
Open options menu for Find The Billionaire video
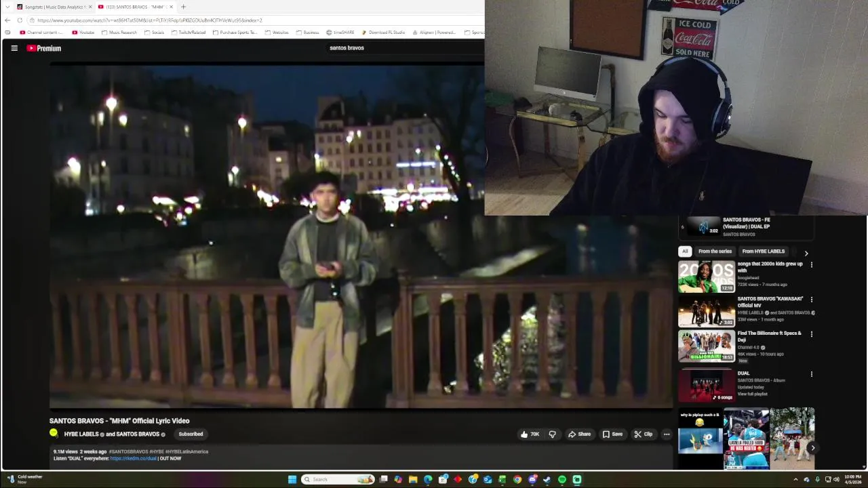[x=812, y=334]
